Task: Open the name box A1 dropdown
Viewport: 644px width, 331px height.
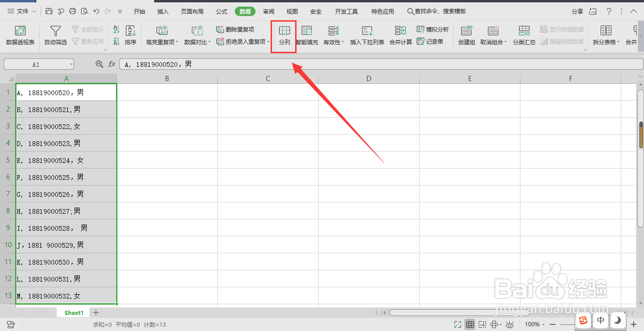Action: (x=71, y=65)
